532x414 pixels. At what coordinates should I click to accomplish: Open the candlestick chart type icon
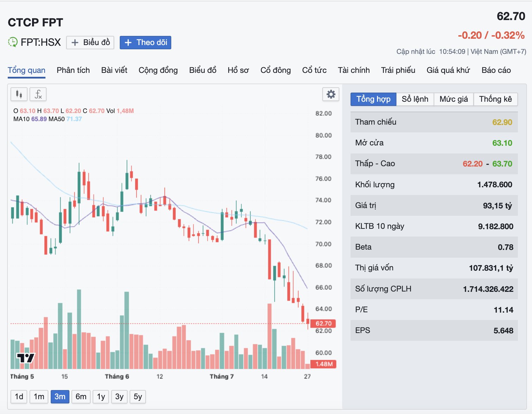(x=19, y=94)
